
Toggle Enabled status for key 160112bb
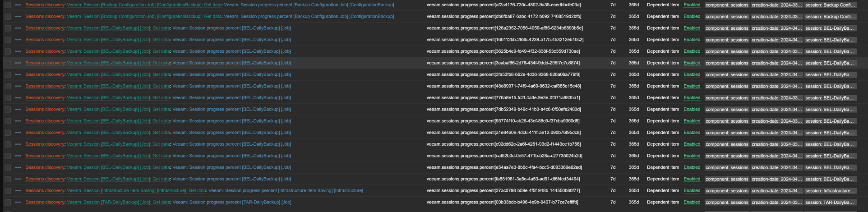(x=692, y=40)
